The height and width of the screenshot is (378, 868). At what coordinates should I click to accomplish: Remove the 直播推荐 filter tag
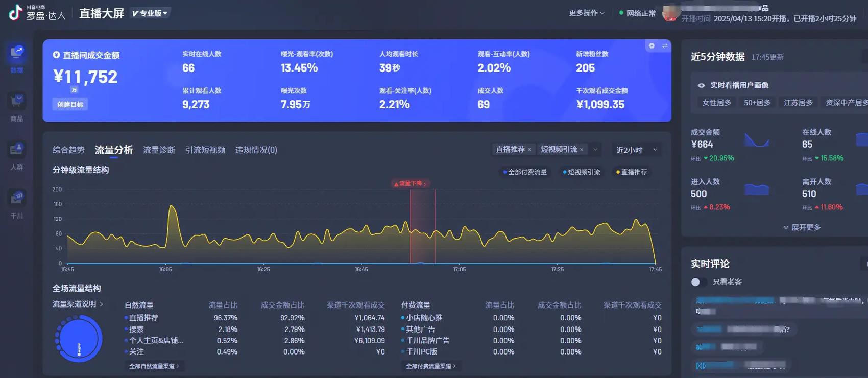click(x=529, y=150)
